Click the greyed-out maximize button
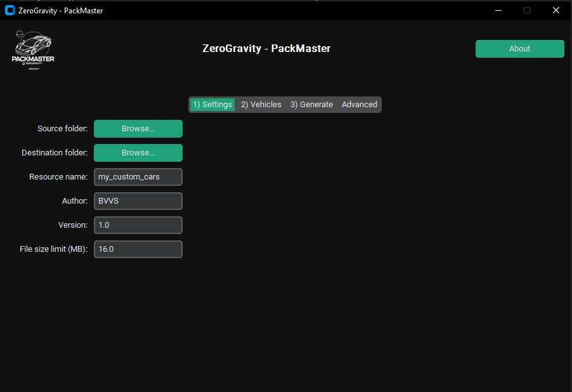This screenshot has height=392, width=572. coord(527,10)
